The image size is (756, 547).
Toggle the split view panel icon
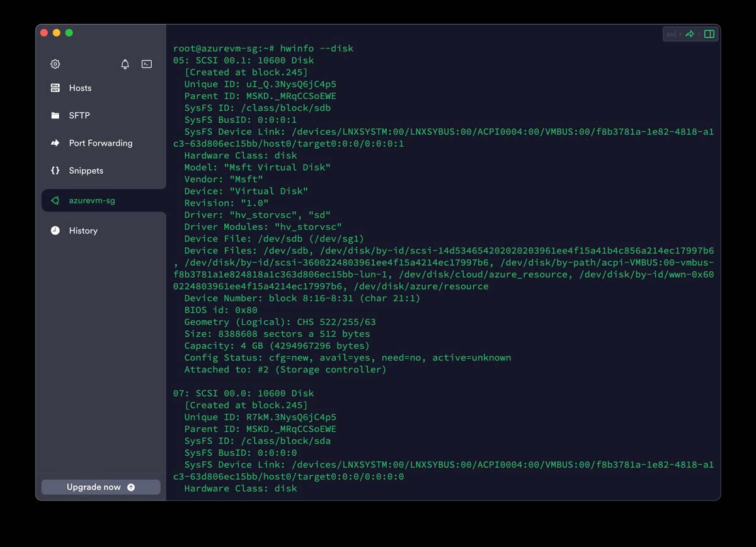tap(709, 34)
